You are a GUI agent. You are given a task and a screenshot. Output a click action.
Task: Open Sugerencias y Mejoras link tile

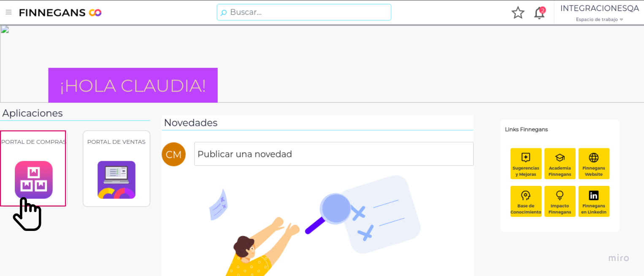click(x=526, y=163)
